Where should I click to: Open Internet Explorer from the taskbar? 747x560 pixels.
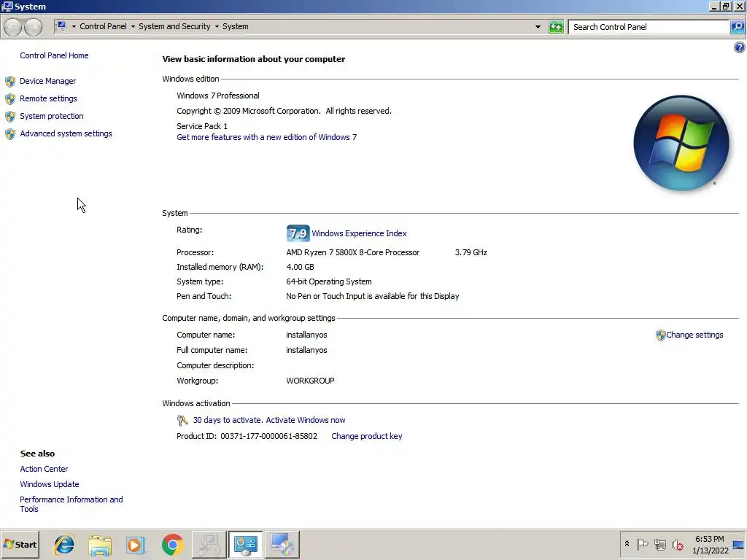click(x=64, y=545)
